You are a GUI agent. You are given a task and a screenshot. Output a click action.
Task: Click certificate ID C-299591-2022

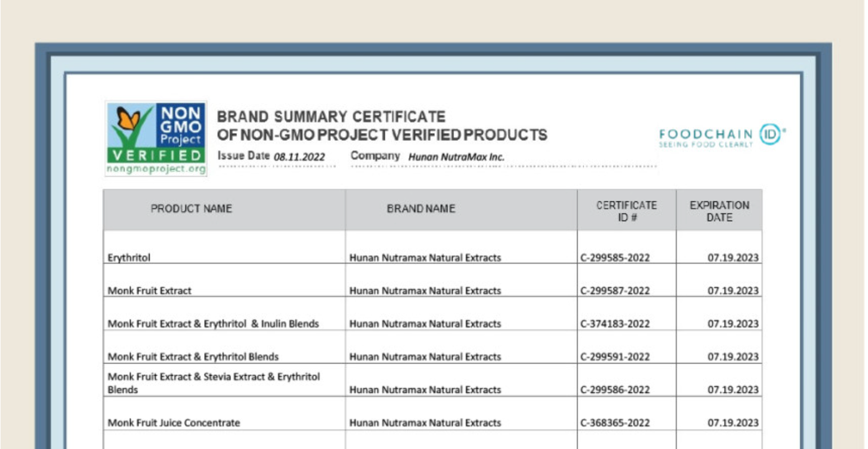click(615, 357)
